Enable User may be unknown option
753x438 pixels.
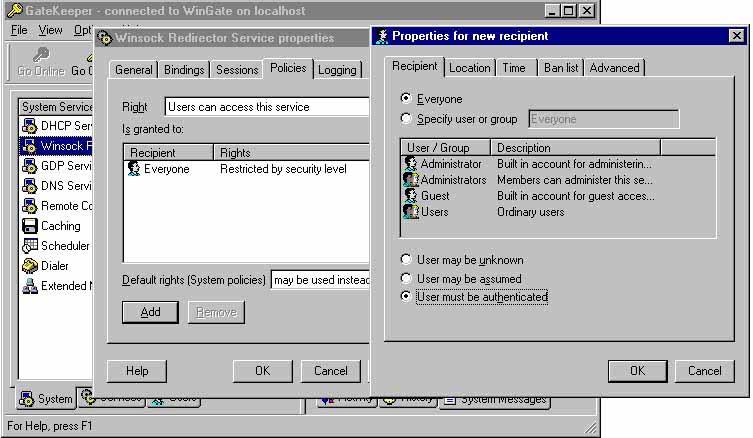pos(405,260)
